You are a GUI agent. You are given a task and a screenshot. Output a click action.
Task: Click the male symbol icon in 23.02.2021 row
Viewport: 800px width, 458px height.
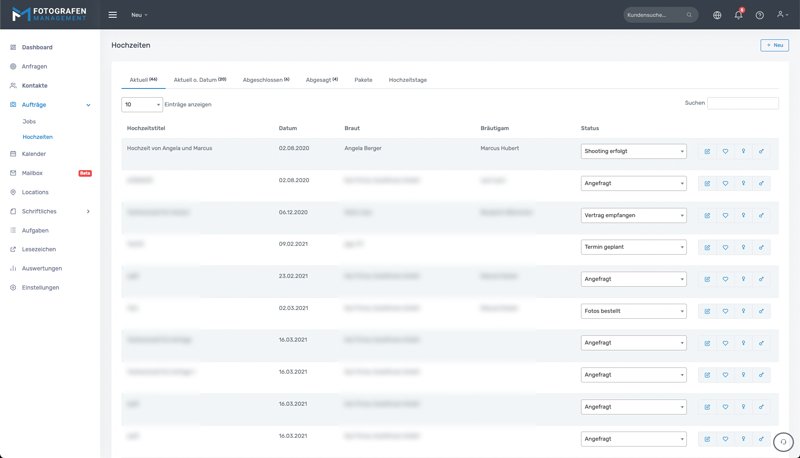(x=761, y=280)
